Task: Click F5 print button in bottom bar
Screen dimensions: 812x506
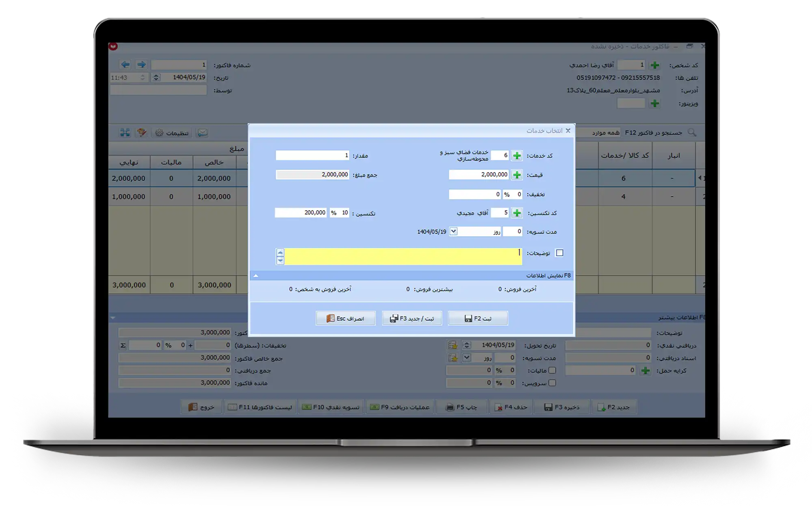Action: pos(461,407)
